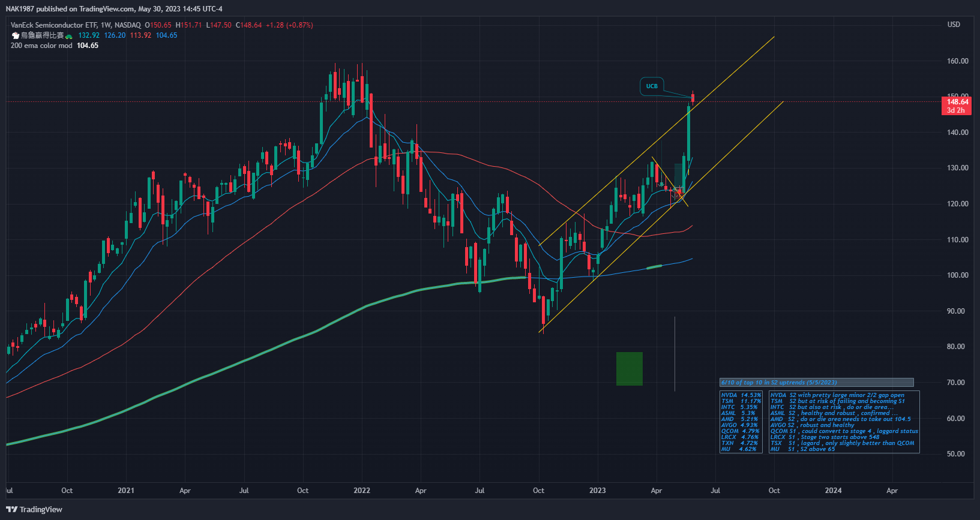This screenshot has width=980, height=520.
Task: Click the MU S2 above 65 note
Action: 803,449
